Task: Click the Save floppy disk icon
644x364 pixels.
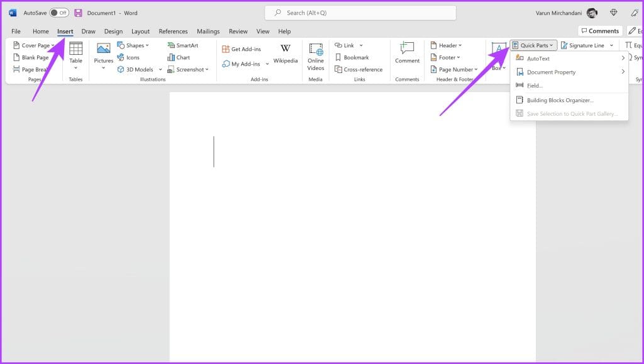Action: tap(78, 13)
